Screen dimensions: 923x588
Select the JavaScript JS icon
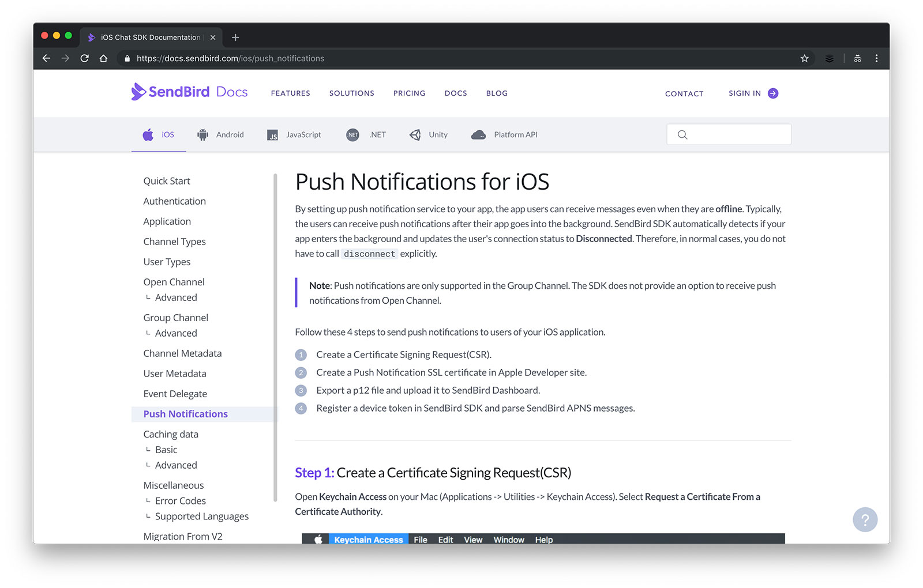tap(272, 135)
